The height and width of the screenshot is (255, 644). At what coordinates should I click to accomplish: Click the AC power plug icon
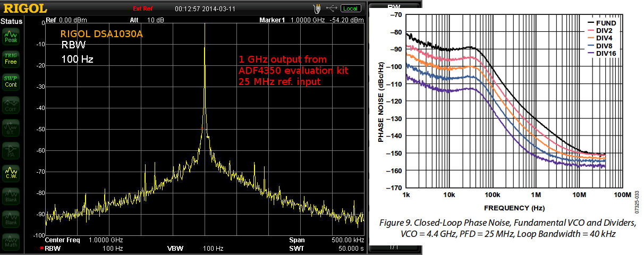317,8
